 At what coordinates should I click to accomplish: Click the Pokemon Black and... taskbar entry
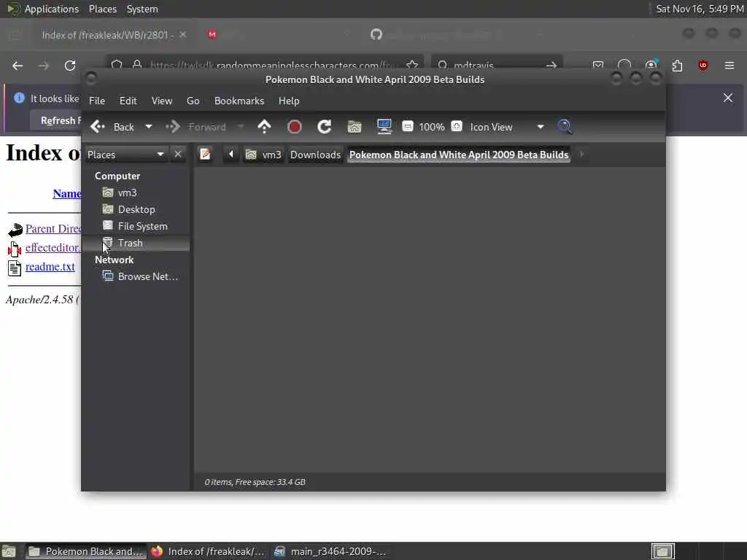point(86,551)
